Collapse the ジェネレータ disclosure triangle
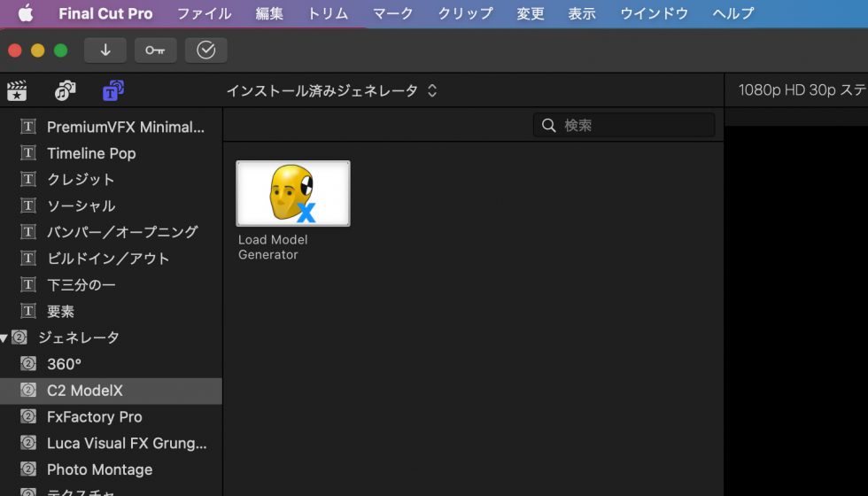 coord(4,337)
